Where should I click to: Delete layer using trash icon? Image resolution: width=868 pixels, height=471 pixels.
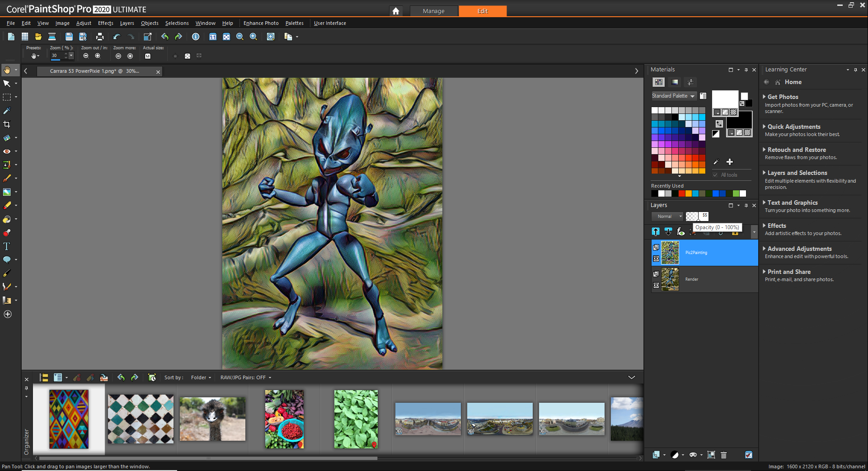point(723,455)
